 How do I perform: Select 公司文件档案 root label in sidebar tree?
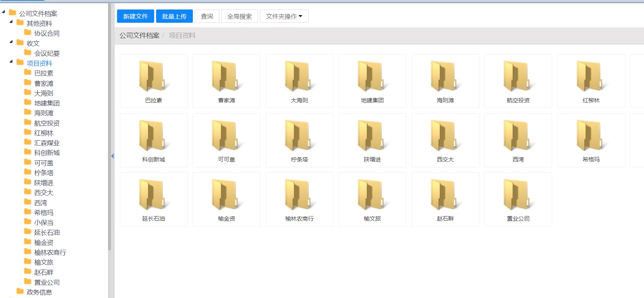(x=38, y=14)
